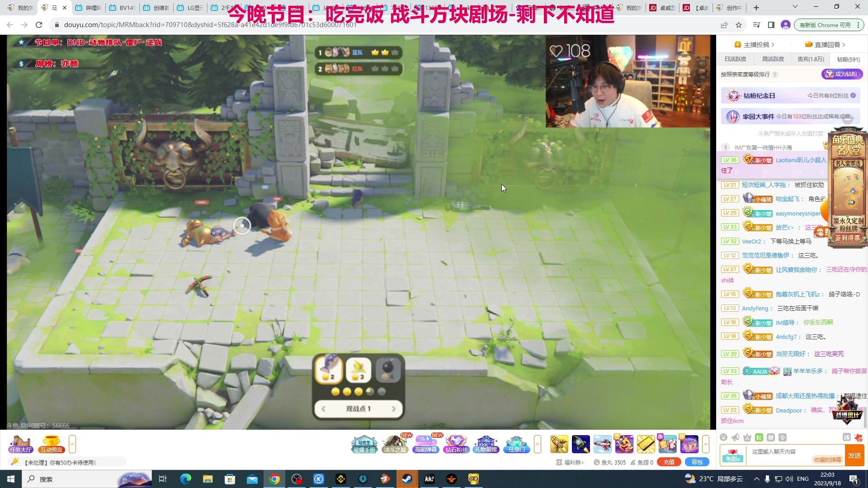The height and width of the screenshot is (488, 868).
Task: Expand the left task panel arrow
Action: tap(72, 444)
